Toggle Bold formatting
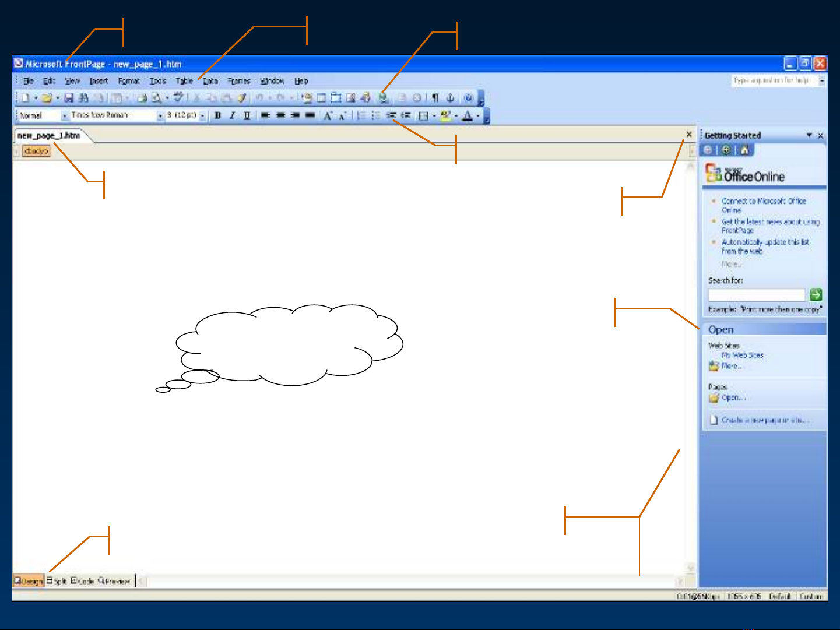840x630 pixels. (217, 115)
